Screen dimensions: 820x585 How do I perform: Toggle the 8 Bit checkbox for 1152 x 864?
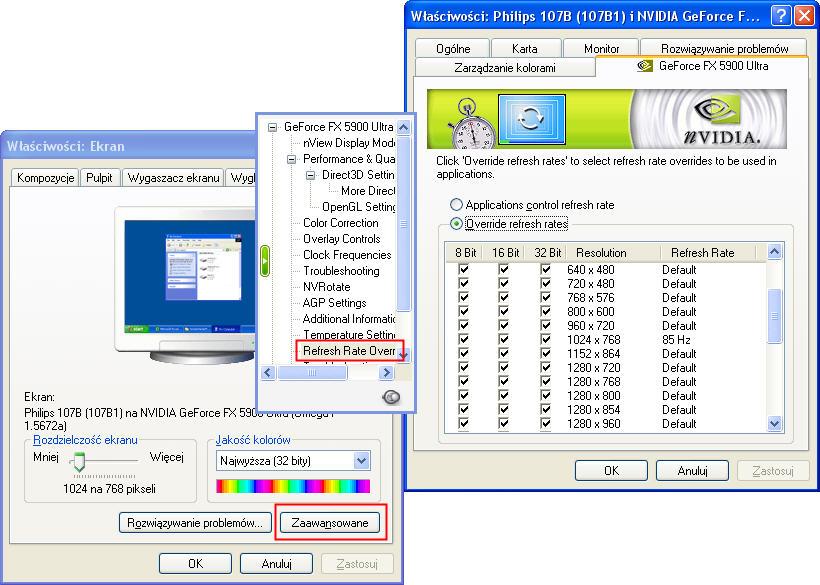point(463,353)
